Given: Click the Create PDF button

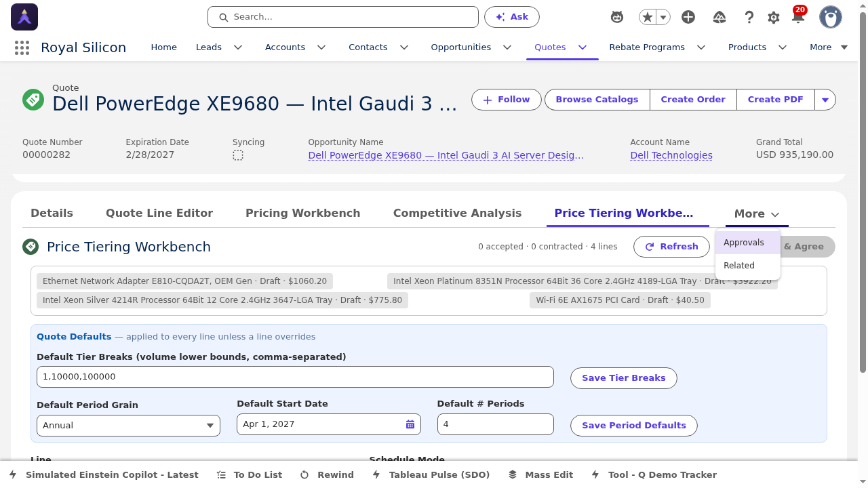Looking at the screenshot, I should pyautogui.click(x=775, y=100).
